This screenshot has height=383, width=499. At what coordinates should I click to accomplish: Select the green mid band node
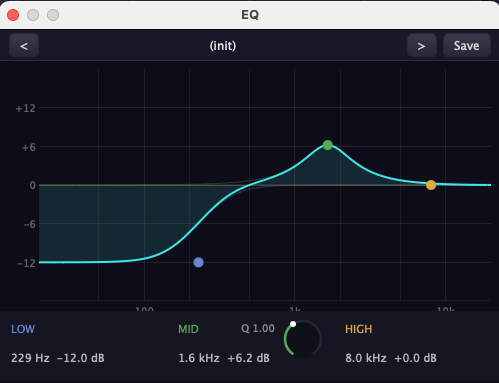[x=328, y=145]
